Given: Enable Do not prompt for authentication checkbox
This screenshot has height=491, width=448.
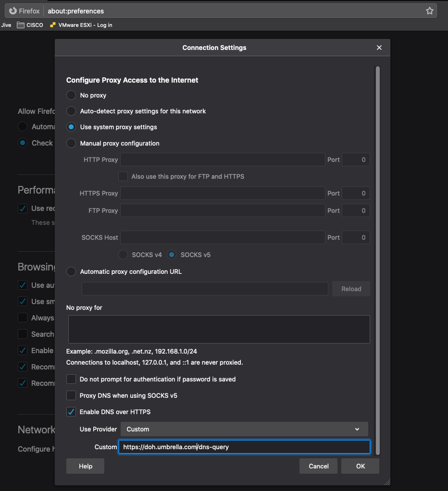Looking at the screenshot, I should click(x=71, y=379).
